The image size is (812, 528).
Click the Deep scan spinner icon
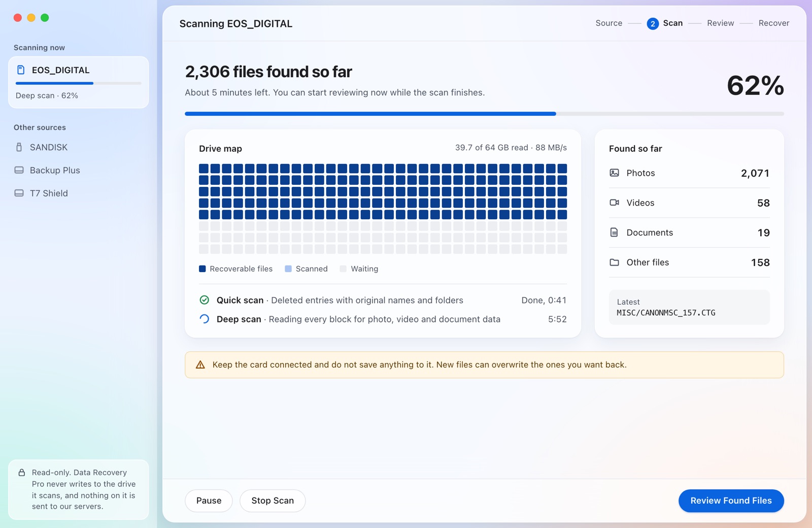click(205, 319)
